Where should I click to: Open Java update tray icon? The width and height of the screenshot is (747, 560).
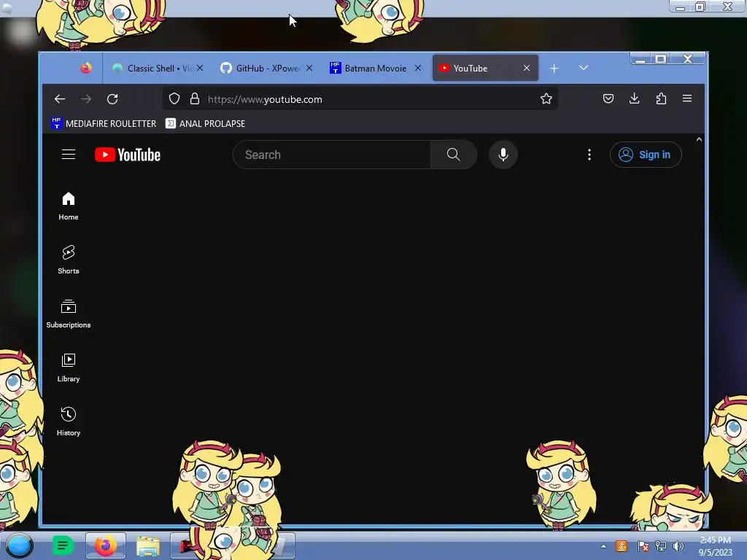[622, 546]
